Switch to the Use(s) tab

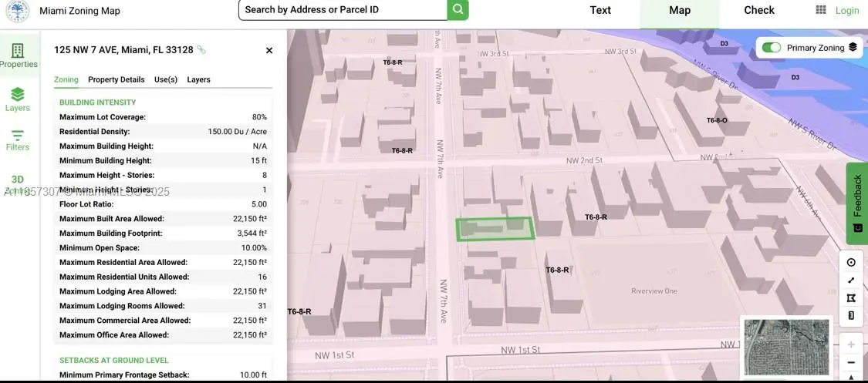coord(166,79)
